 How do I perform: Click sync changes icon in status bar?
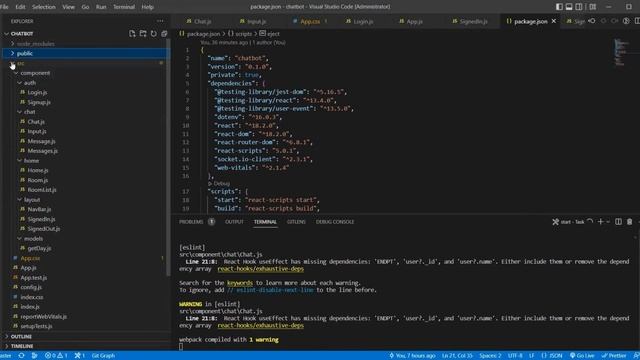(21, 356)
